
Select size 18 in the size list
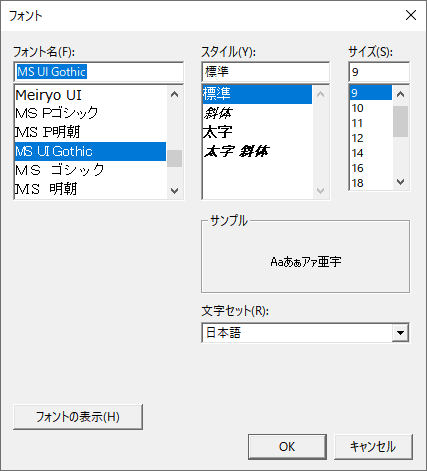pos(371,183)
